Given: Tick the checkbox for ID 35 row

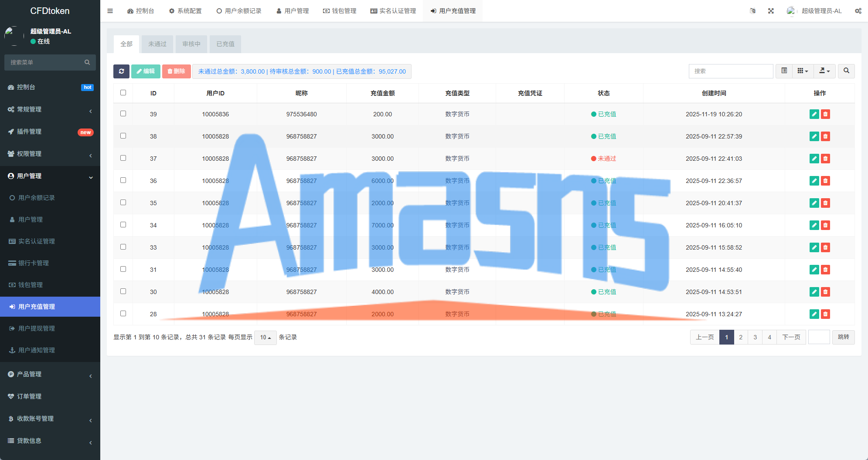Looking at the screenshot, I should pos(123,203).
